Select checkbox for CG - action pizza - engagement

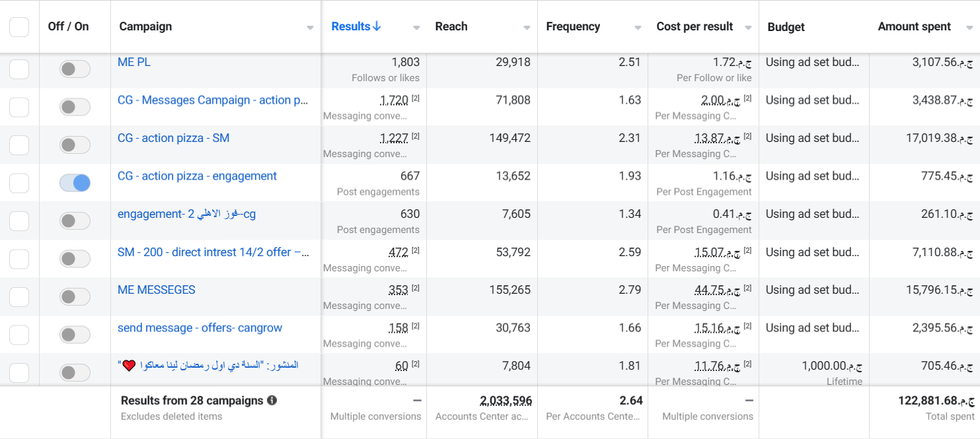[19, 184]
